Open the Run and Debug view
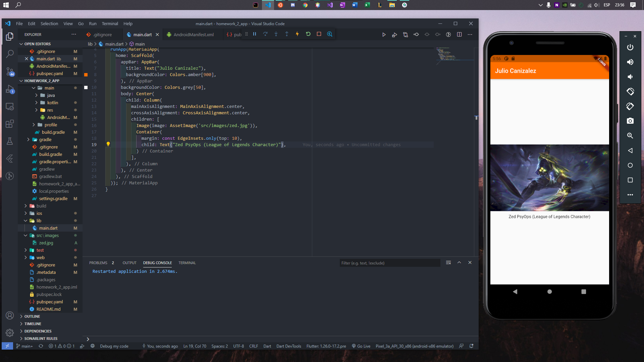The height and width of the screenshot is (362, 644). click(10, 89)
